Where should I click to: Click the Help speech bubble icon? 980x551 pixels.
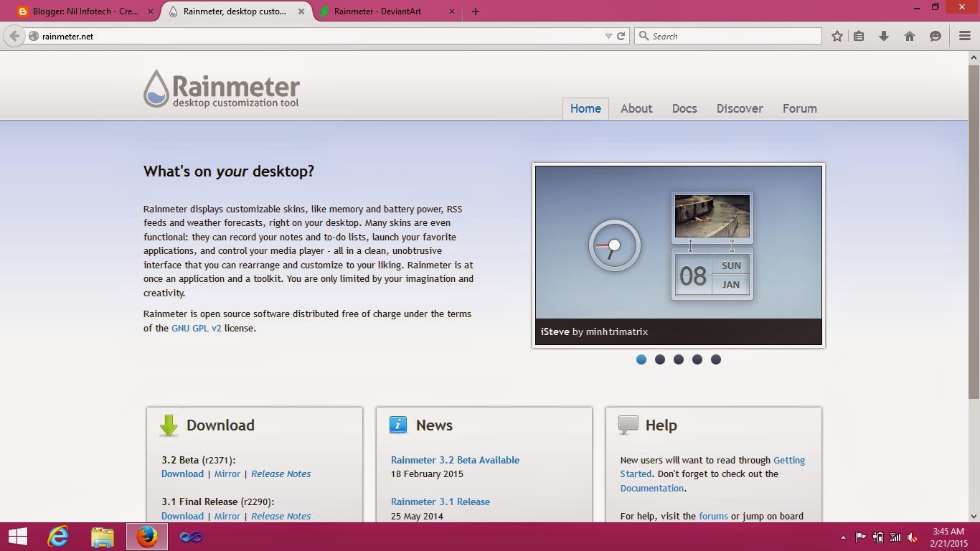click(x=627, y=424)
